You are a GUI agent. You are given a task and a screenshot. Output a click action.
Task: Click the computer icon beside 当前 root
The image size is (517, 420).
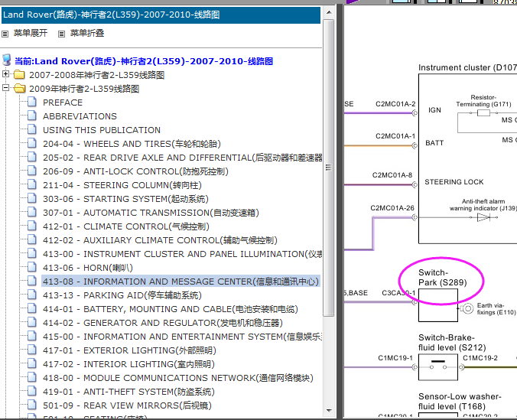coord(7,60)
